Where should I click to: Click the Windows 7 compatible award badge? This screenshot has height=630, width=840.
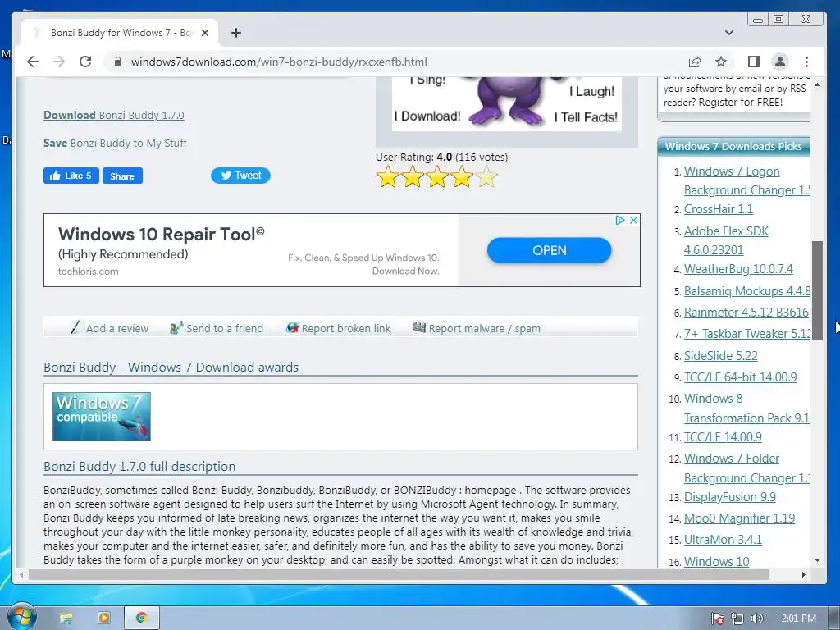click(101, 416)
